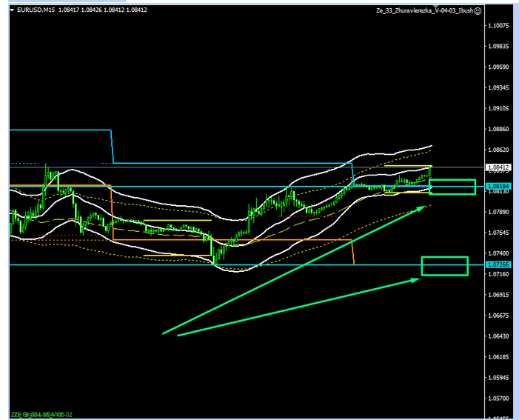
Task: Select the lower green rectangle object
Action: click(444, 266)
